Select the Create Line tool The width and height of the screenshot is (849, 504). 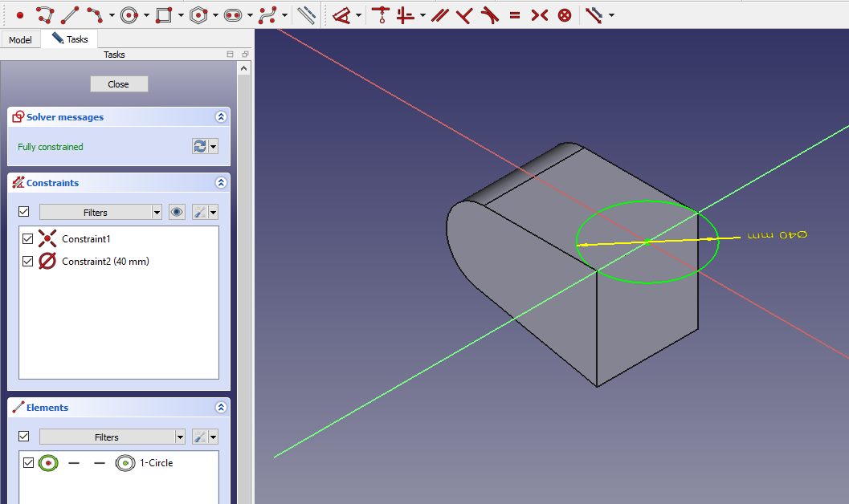[70, 14]
